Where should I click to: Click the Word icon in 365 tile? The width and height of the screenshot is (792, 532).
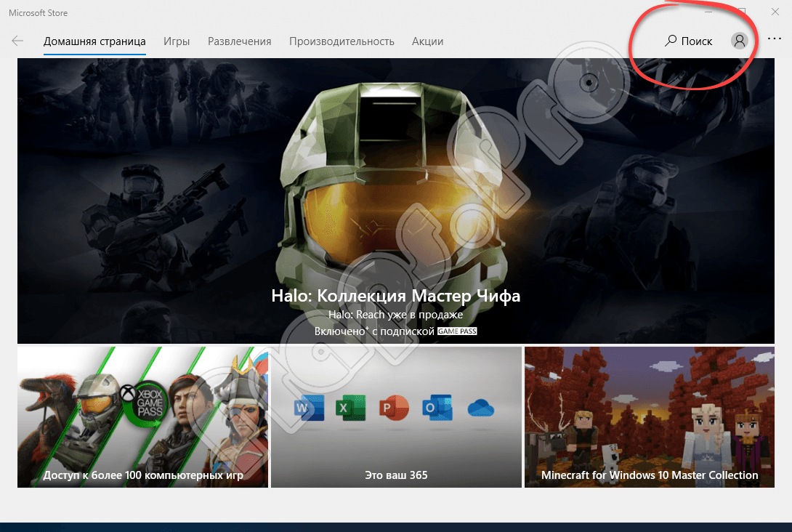305,408
